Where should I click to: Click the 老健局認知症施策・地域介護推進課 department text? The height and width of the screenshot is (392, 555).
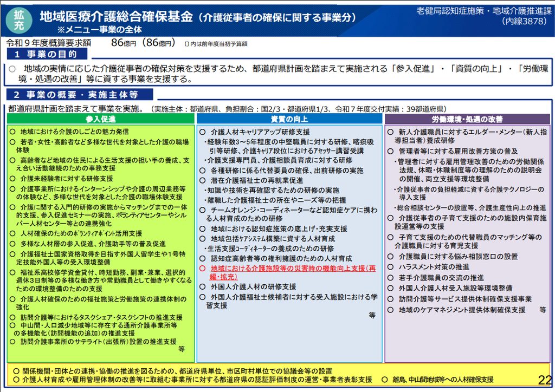point(483,11)
